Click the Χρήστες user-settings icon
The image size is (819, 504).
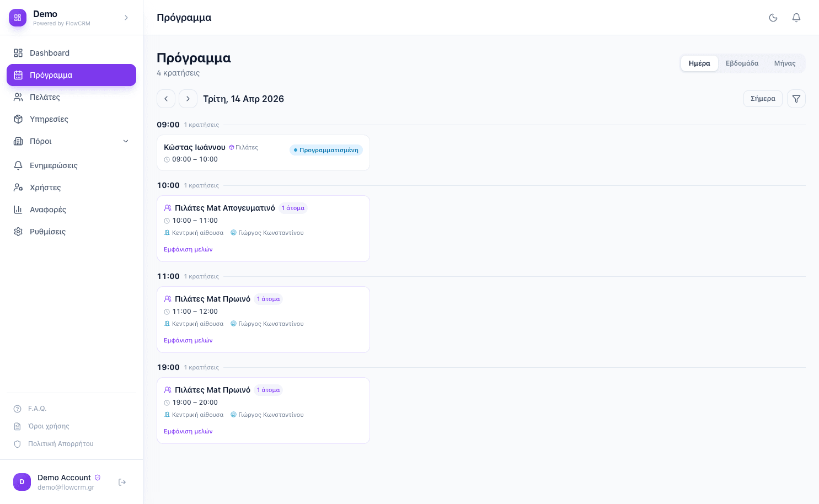click(18, 187)
